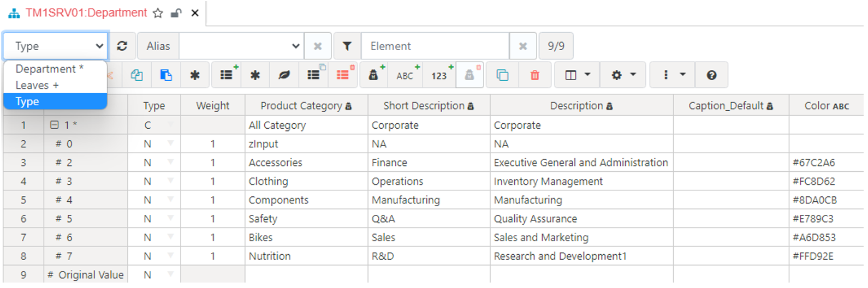Open the Alias dropdown

tap(241, 46)
